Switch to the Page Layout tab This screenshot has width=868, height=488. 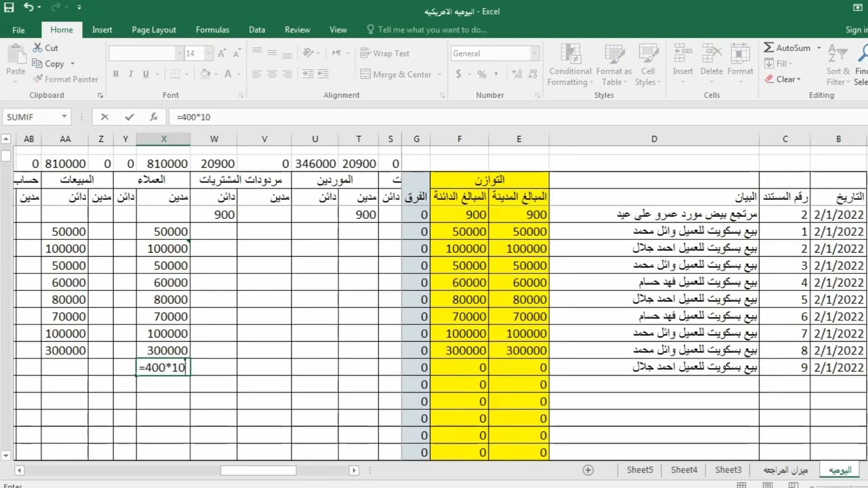click(x=154, y=30)
